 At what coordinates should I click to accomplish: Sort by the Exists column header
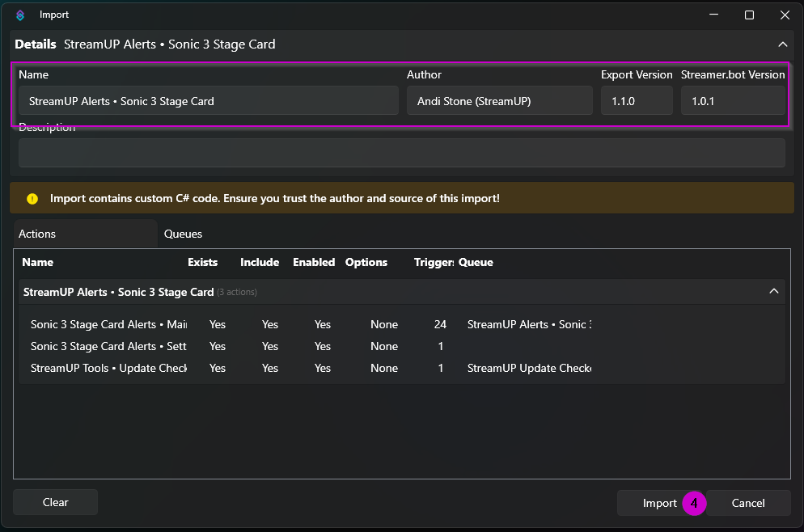202,262
